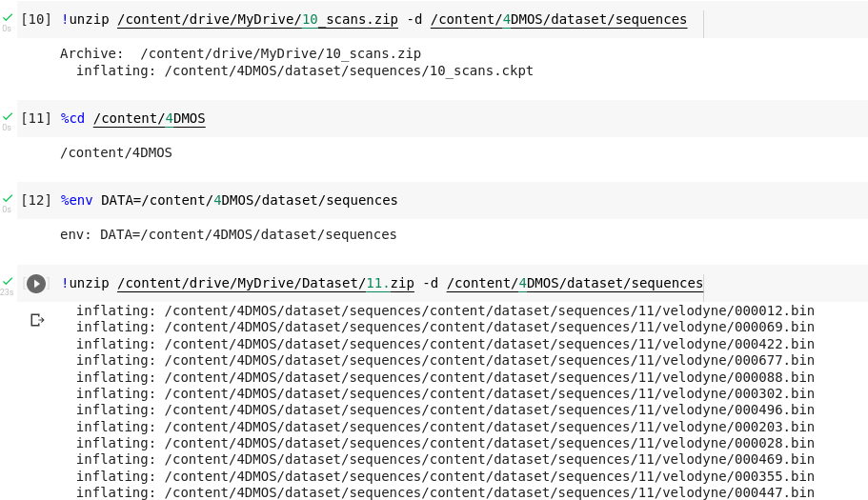Click the output line for 000447.bin
The height and width of the screenshot is (500, 868).
445,492
